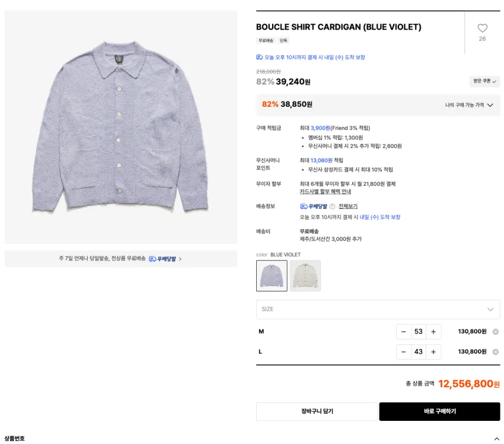Open the SIZE dropdown

pos(378,309)
